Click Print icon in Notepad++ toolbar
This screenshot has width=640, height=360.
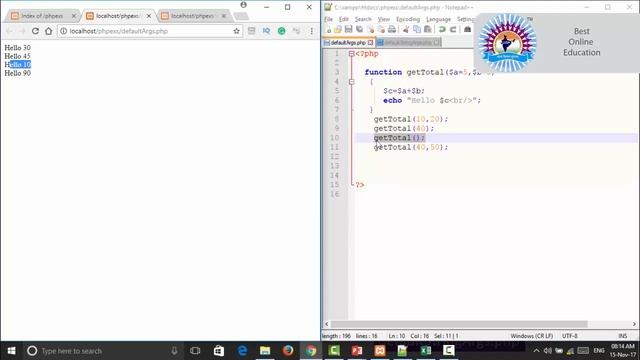(392, 29)
